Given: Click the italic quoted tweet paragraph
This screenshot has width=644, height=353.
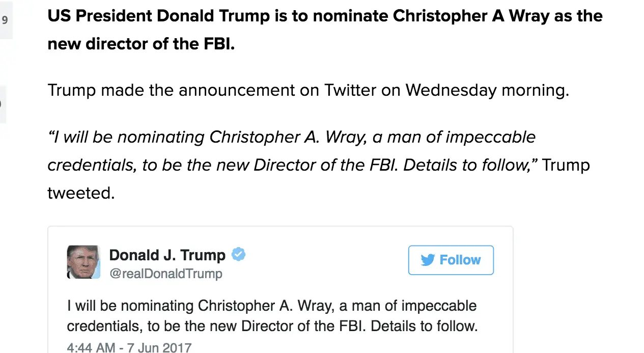Looking at the screenshot, I should point(291,151).
